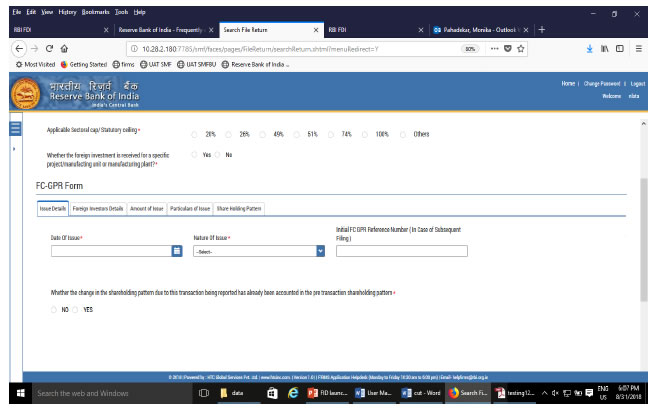The width and height of the screenshot is (655, 412).
Task: Open the Date Of Issue calendar picker
Action: coord(177,251)
